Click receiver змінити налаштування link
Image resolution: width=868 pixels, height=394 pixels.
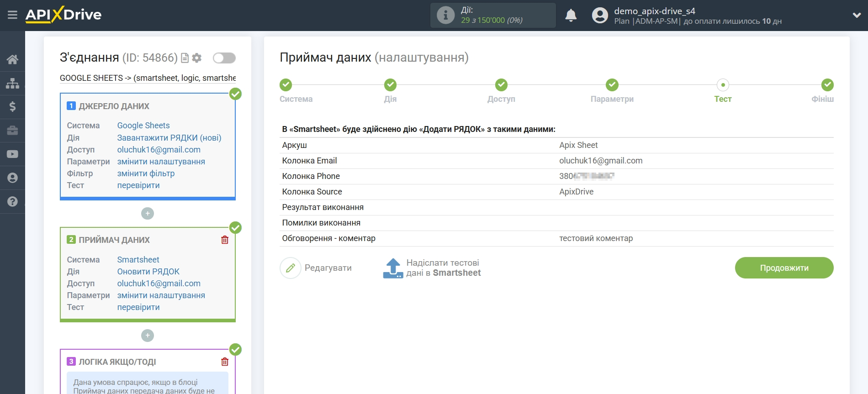pos(161,295)
